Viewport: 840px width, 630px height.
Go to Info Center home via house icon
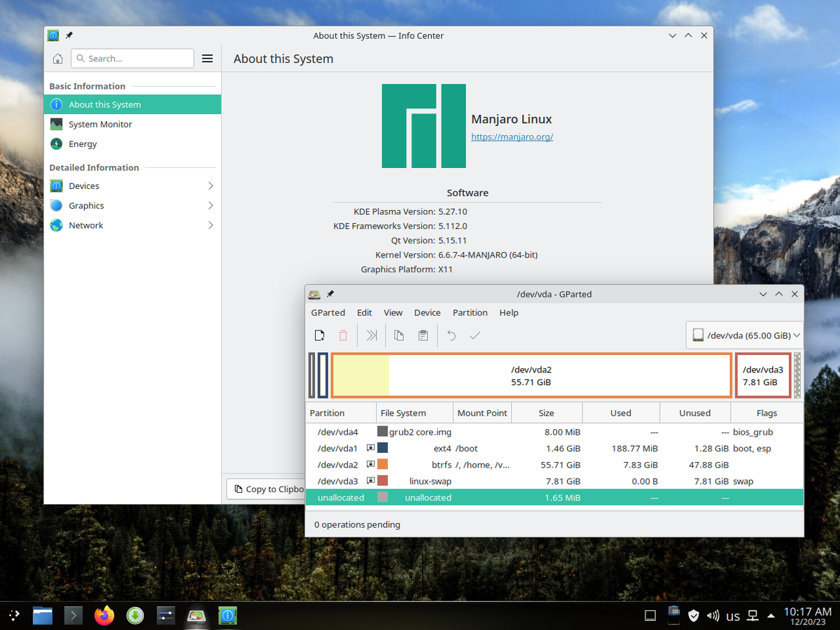pyautogui.click(x=58, y=59)
